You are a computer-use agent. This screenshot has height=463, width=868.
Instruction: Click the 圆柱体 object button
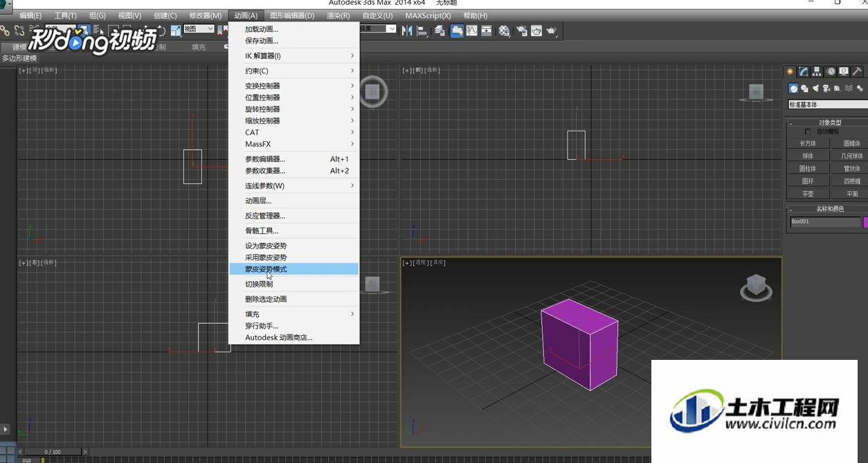(808, 169)
